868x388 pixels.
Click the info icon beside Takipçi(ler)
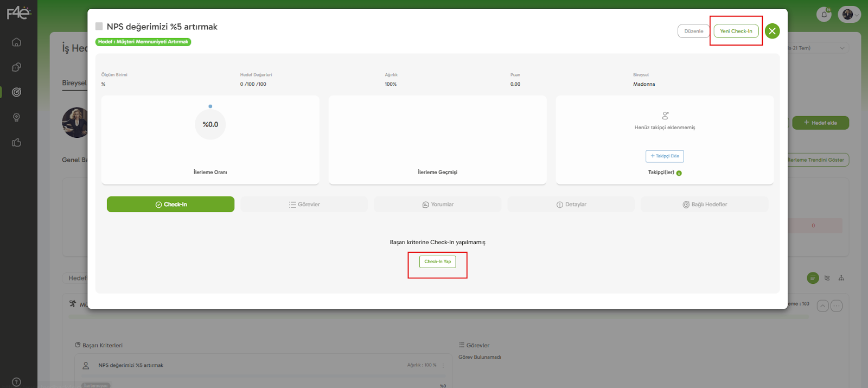click(x=679, y=173)
